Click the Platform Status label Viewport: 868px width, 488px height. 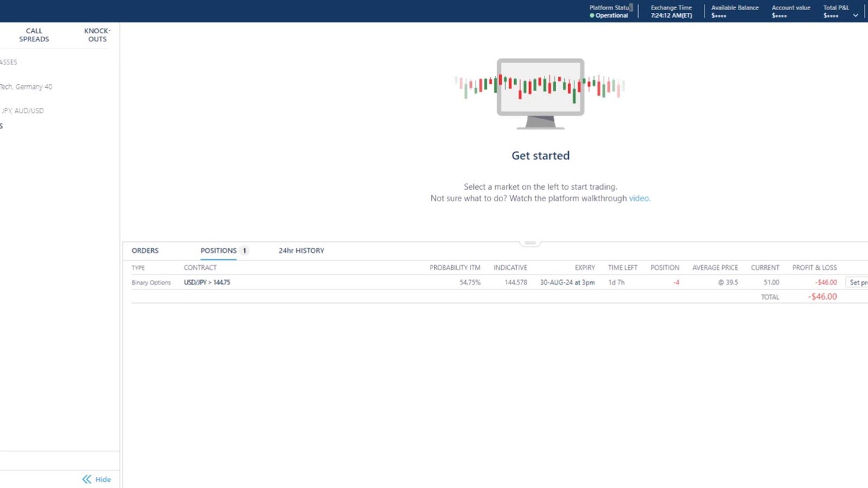click(610, 8)
